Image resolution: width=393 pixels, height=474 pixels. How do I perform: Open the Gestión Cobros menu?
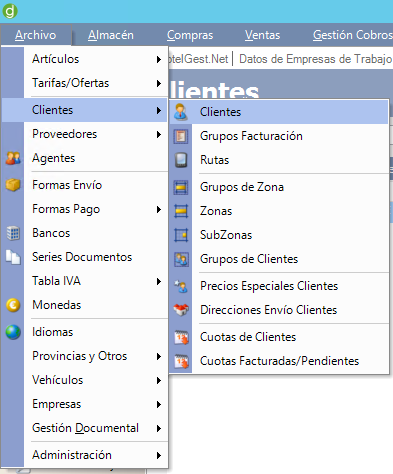click(x=353, y=35)
